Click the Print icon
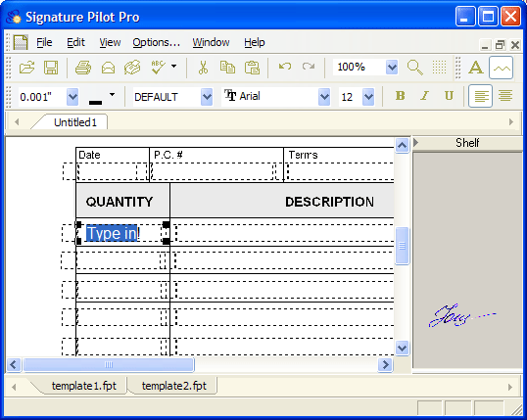The width and height of the screenshot is (527, 420). tap(83, 68)
